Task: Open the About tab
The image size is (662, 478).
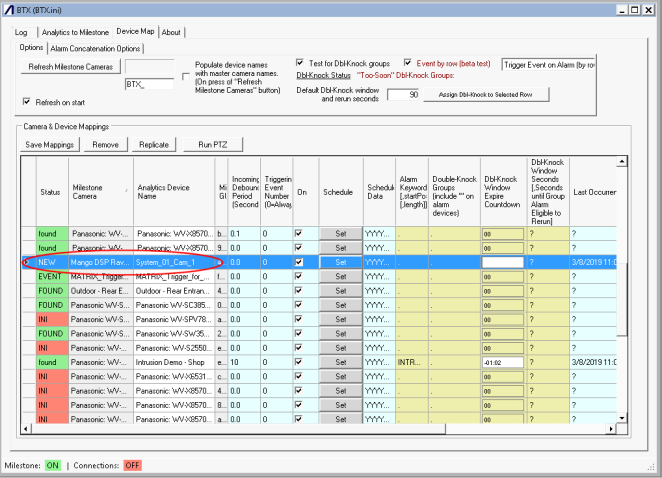Action: (171, 33)
